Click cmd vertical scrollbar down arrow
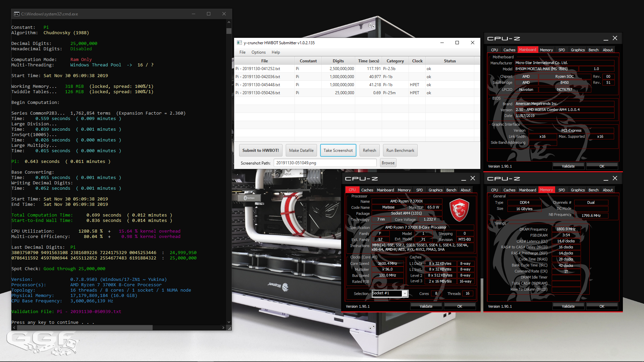This screenshot has width=644, height=362. 229,322
